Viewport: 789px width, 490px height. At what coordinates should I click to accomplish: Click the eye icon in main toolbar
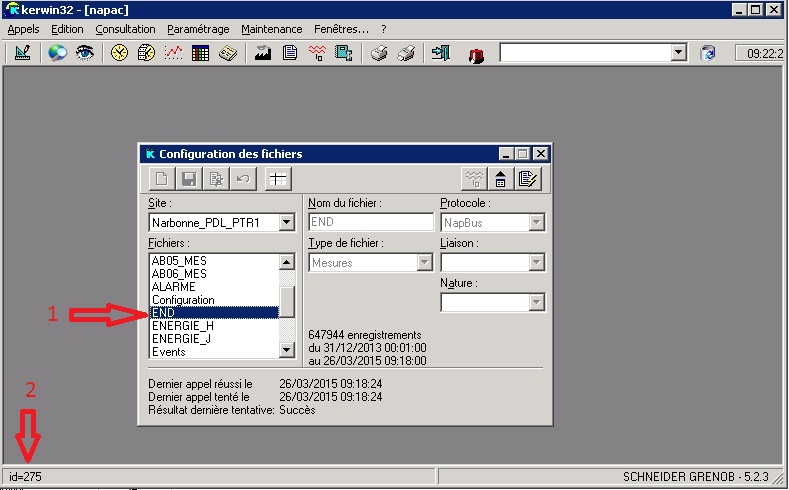tap(84, 53)
